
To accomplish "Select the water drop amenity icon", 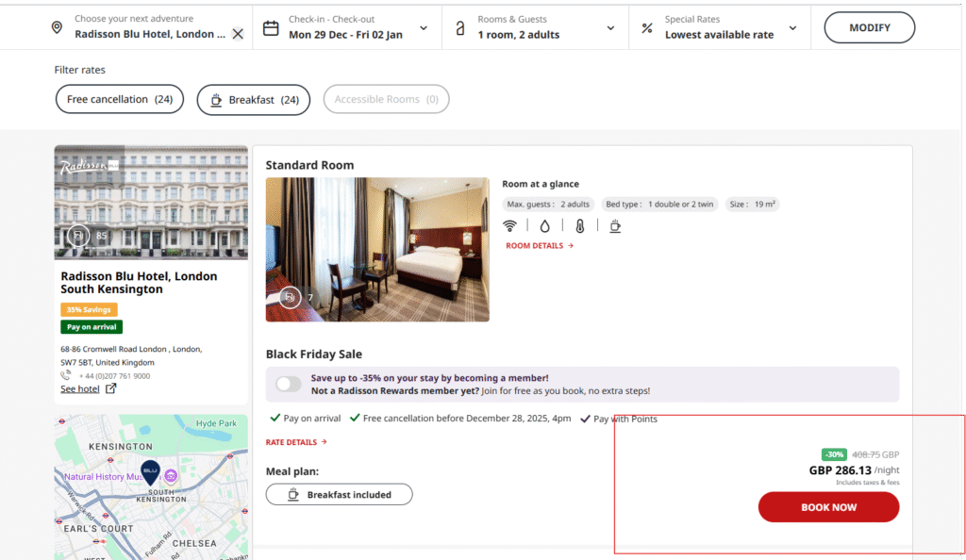I will tap(543, 225).
